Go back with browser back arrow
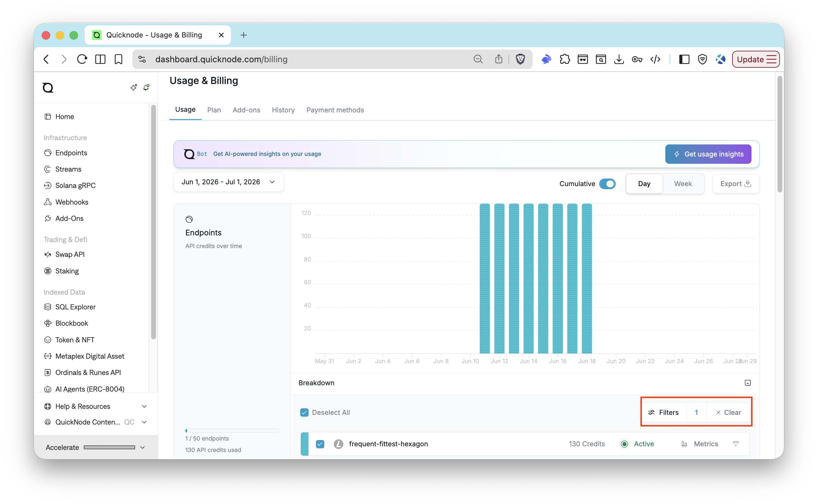The height and width of the screenshot is (504, 818). coord(46,59)
